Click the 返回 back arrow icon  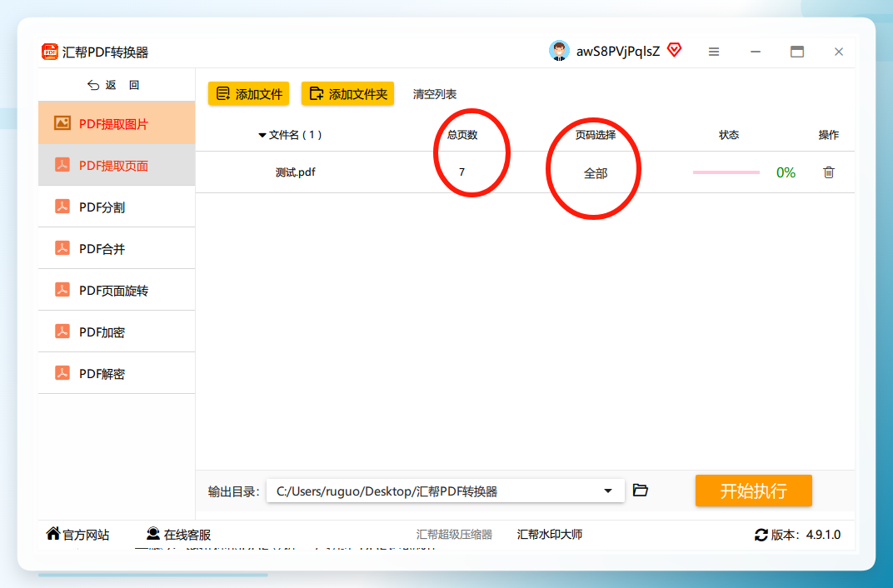93,86
